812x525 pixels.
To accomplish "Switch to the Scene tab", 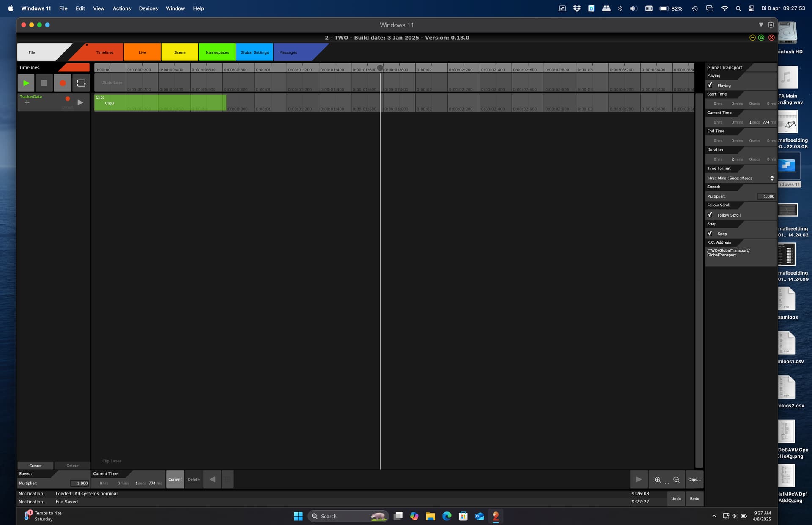I will coord(180,52).
